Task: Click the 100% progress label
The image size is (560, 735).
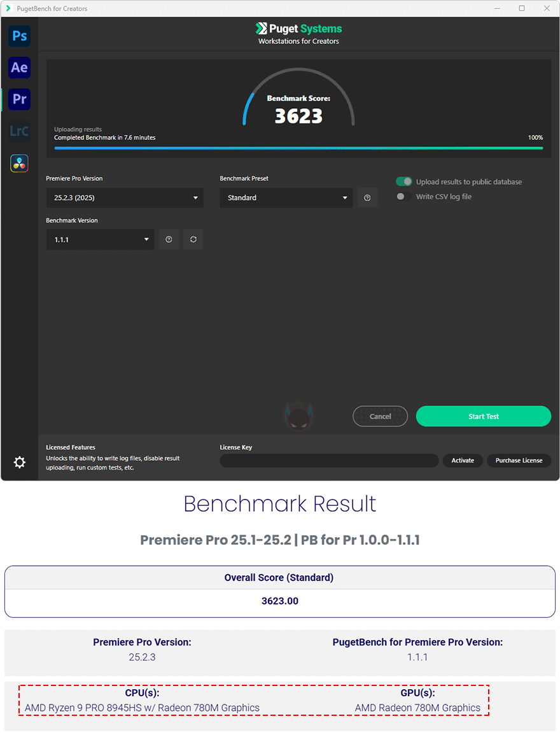Action: pos(536,137)
